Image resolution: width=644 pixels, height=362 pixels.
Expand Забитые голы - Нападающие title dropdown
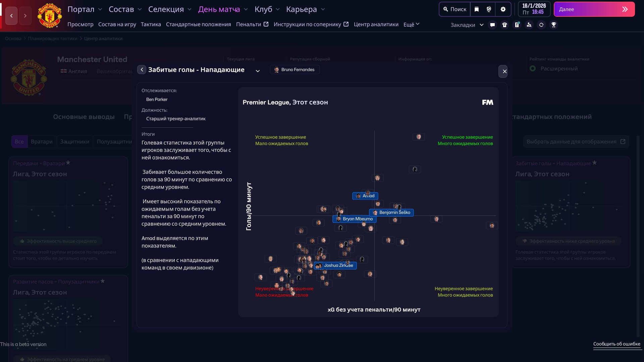coord(258,71)
